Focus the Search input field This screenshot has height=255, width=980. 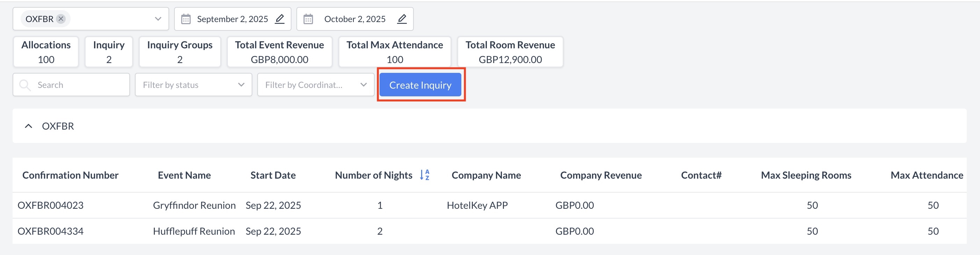(80, 85)
